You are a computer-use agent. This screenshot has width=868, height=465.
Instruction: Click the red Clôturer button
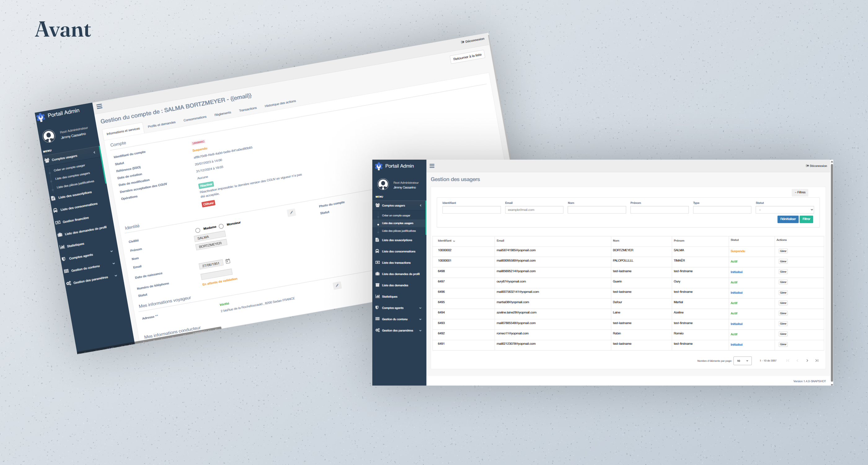[208, 204]
